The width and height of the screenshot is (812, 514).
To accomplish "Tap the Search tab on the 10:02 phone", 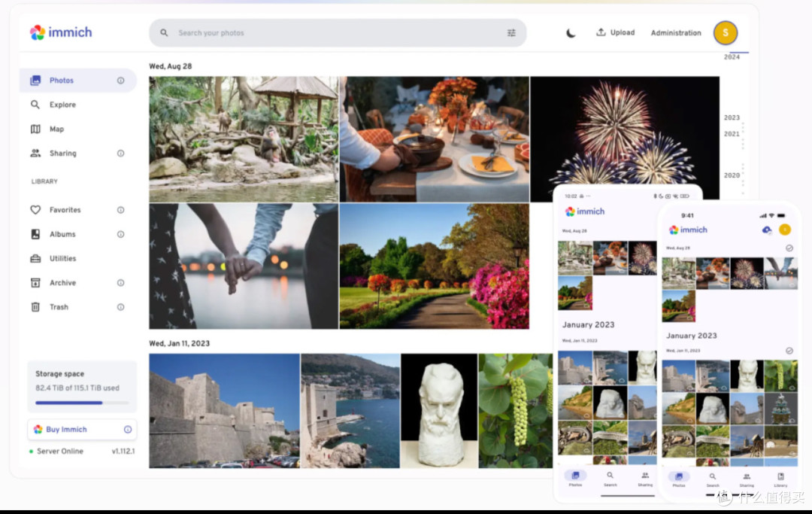I will coord(610,478).
